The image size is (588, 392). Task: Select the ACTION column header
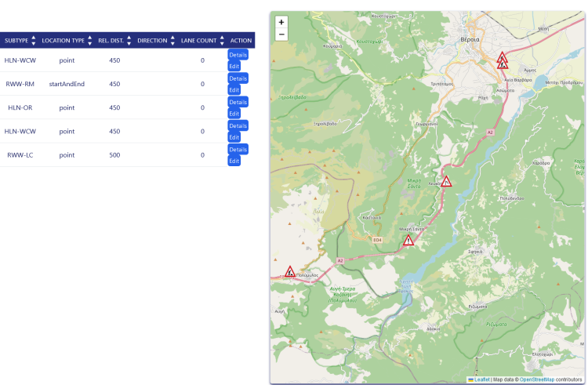[241, 41]
